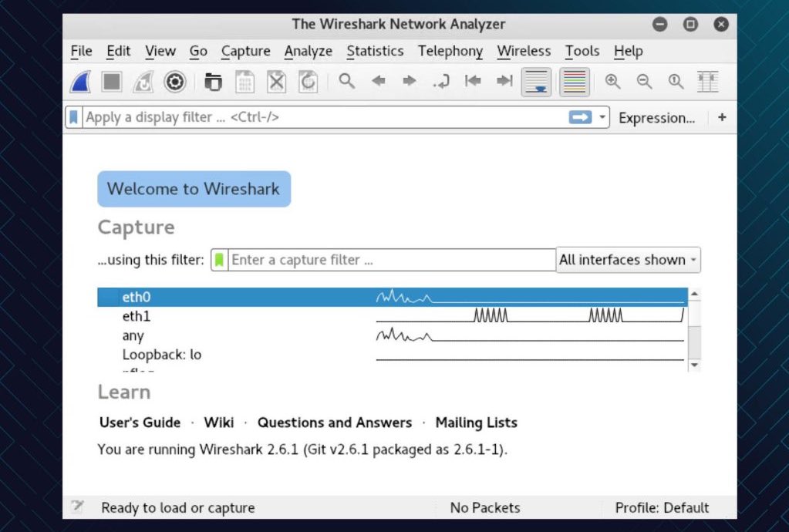Image resolution: width=789 pixels, height=532 pixels.
Task: Jump to first packet icon
Action: [x=473, y=80]
